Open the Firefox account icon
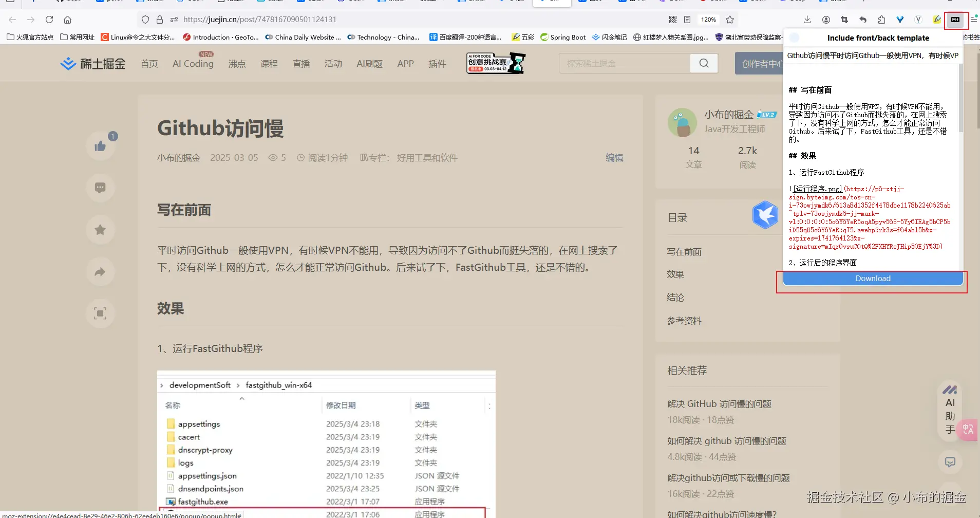Image resolution: width=980 pixels, height=518 pixels. (x=826, y=20)
